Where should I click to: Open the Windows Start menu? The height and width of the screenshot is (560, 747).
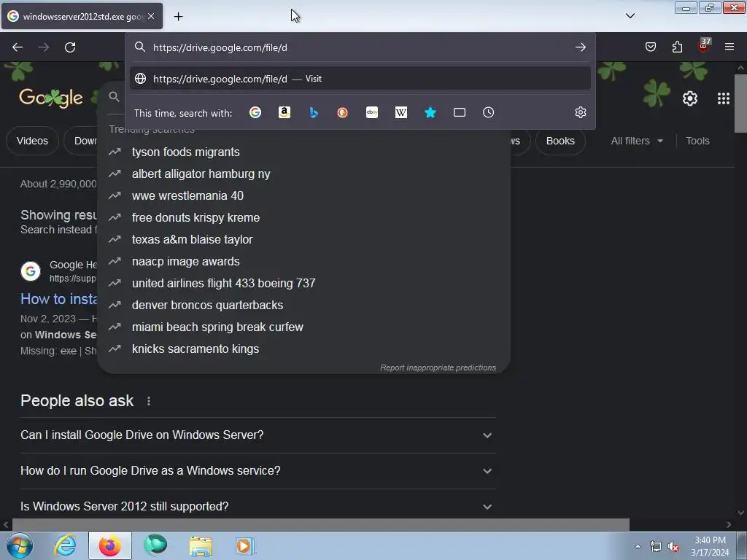(20, 545)
